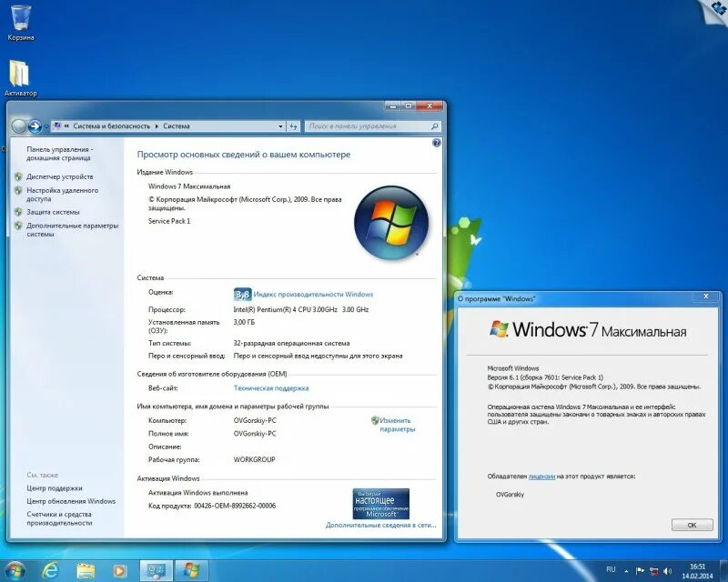
Task: Open Windows Explorer from taskbar
Action: pyautogui.click(x=86, y=570)
